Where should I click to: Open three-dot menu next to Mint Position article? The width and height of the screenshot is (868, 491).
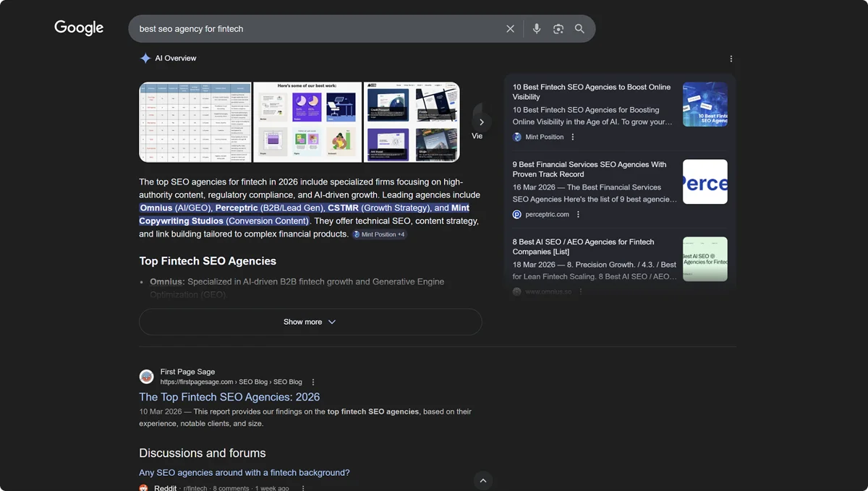[x=573, y=137]
